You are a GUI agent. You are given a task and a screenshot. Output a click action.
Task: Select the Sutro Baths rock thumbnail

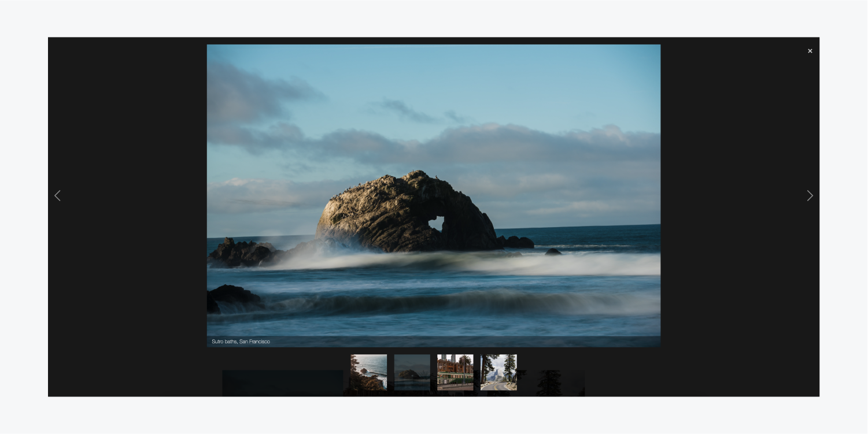412,372
